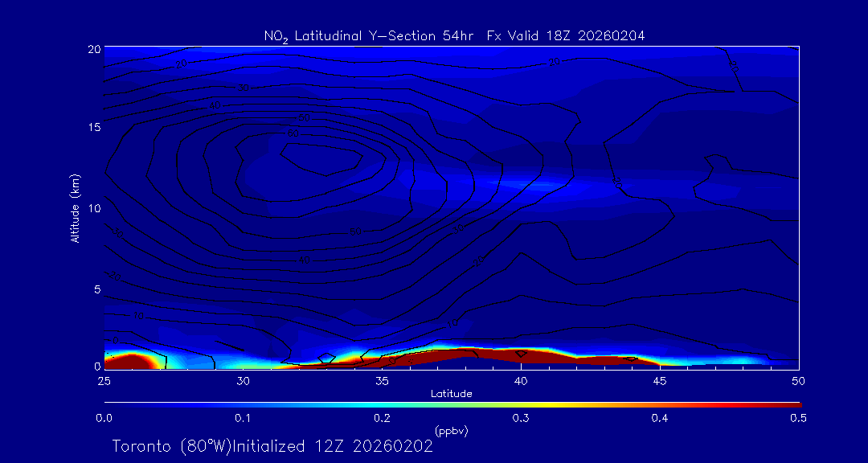Select the 0.3 colorbar tick label
Viewport: 868px width, 463px height.
[521, 418]
